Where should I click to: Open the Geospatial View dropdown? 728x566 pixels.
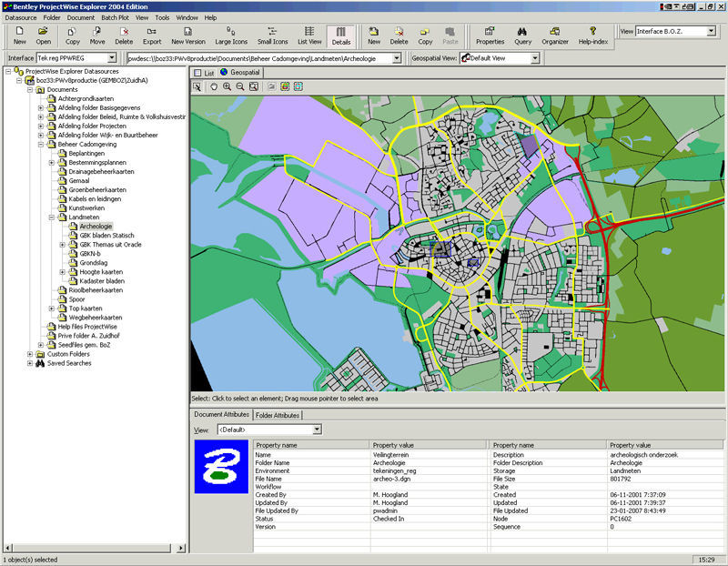535,58
